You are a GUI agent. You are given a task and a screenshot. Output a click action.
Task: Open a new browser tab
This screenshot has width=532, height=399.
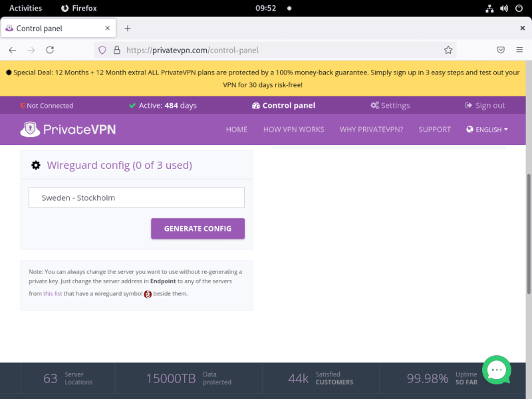click(128, 28)
